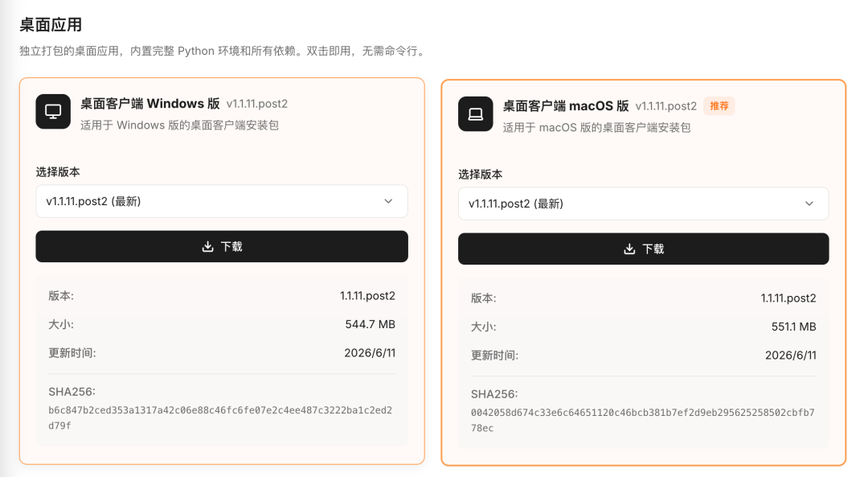Click Windows card v1.1.11.post2 header version tag
This screenshot has width=868, height=477.
[257, 104]
